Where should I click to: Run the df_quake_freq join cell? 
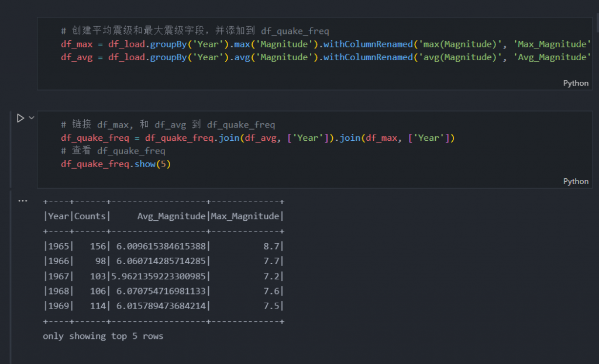click(20, 118)
